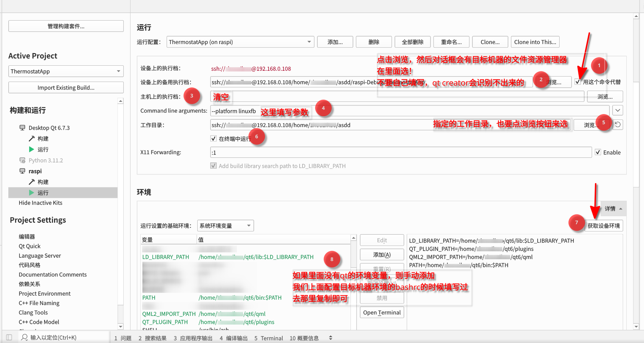Toggle the X11 Forwarding Enable checkbox
Viewport: 644px width, 343px height.
pos(598,152)
